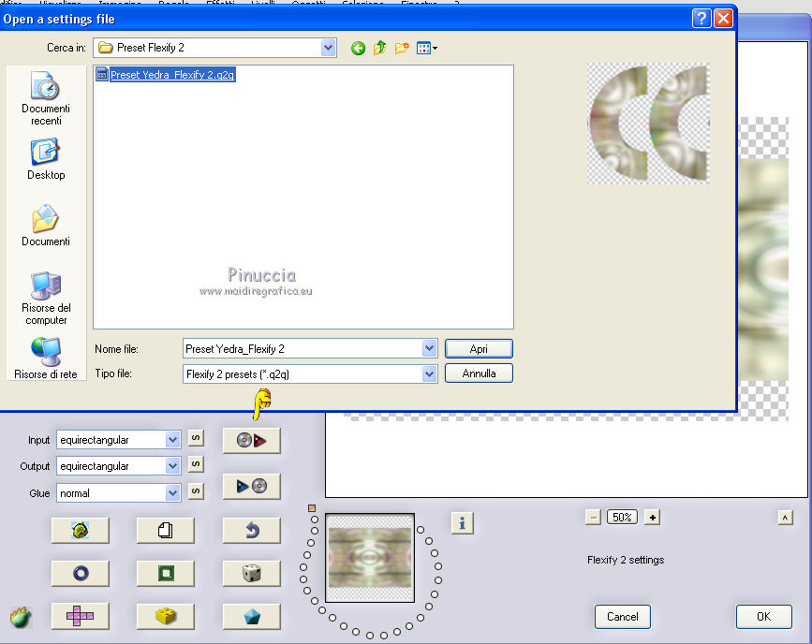Click the dialog help question mark button
Image resolution: width=812 pixels, height=644 pixels.
click(701, 19)
